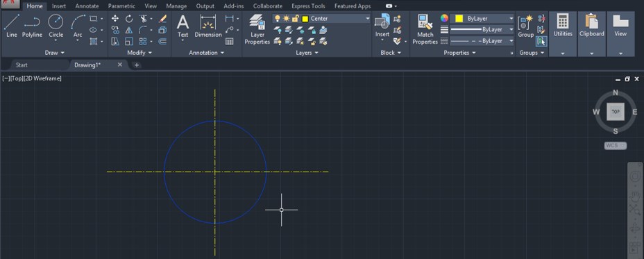Select the Stretch tool
The height and width of the screenshot is (259, 644).
pyautogui.click(x=115, y=42)
